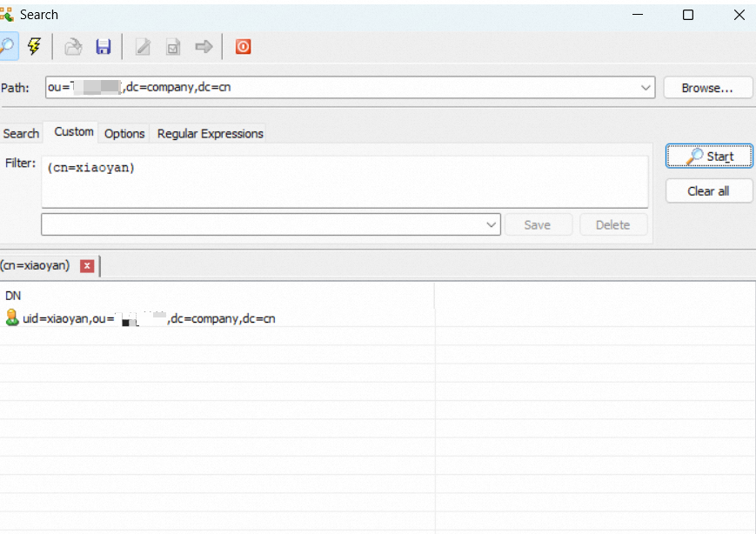Close the (cn=xiaoyan) results tab
The height and width of the screenshot is (534, 756).
(x=87, y=265)
